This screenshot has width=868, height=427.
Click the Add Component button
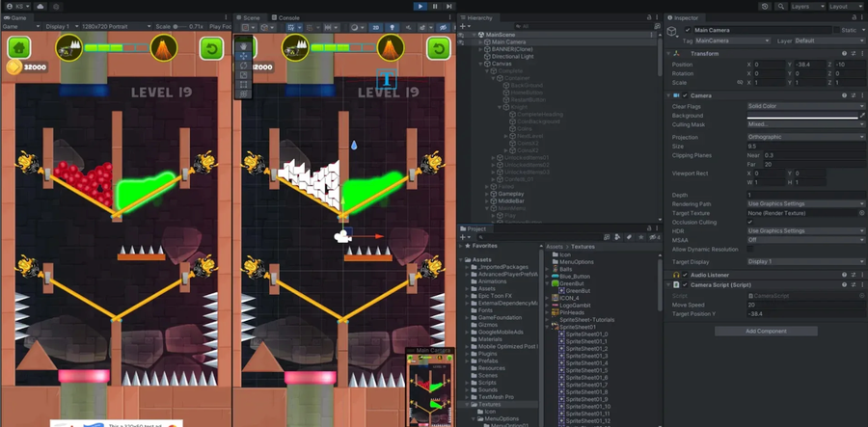click(x=767, y=331)
